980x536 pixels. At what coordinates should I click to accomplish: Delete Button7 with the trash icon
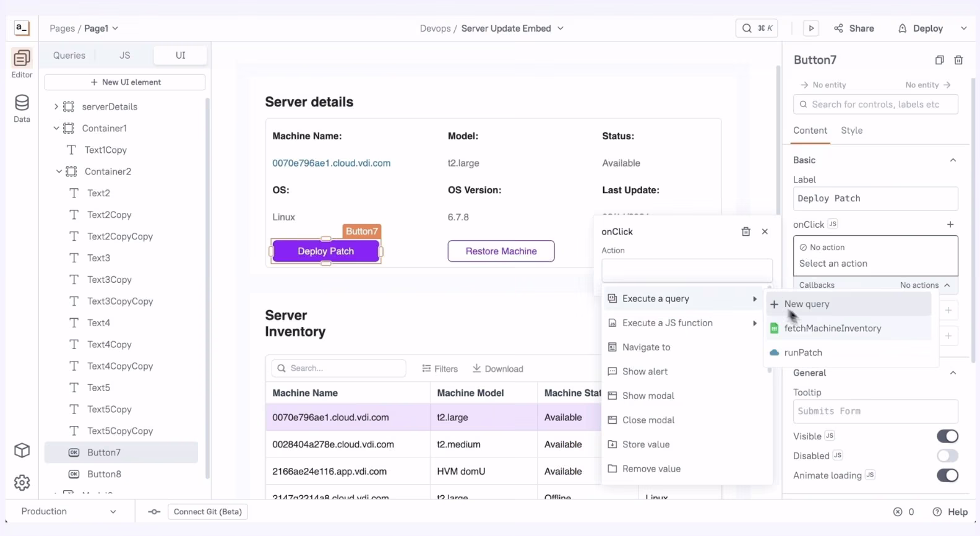point(958,60)
